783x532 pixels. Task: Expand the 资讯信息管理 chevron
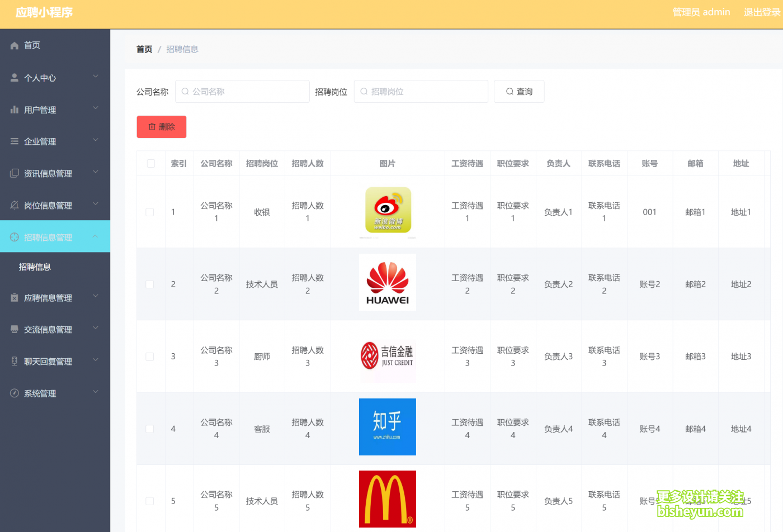tap(96, 172)
